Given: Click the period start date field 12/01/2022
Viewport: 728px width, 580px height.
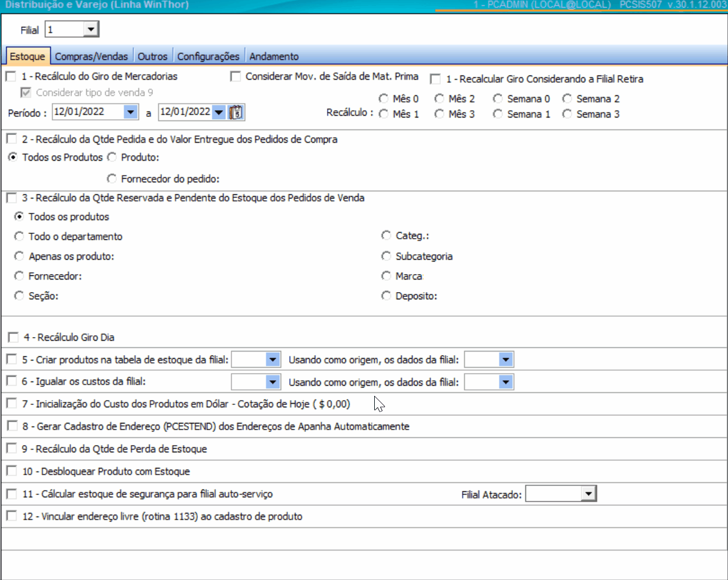Looking at the screenshot, I should pos(88,112).
